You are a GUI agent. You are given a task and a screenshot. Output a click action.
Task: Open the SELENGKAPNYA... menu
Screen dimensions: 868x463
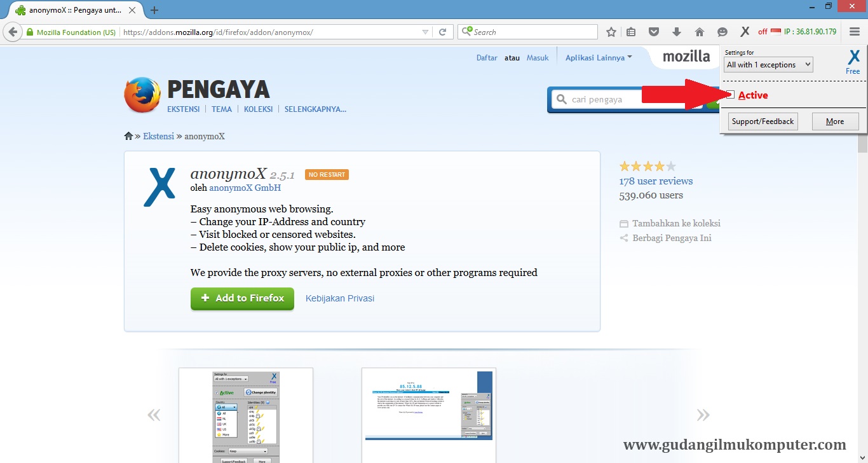[x=315, y=109]
